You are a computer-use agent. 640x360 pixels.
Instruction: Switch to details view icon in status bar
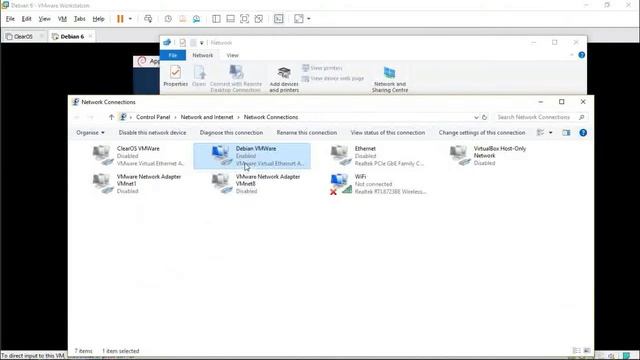click(x=577, y=351)
